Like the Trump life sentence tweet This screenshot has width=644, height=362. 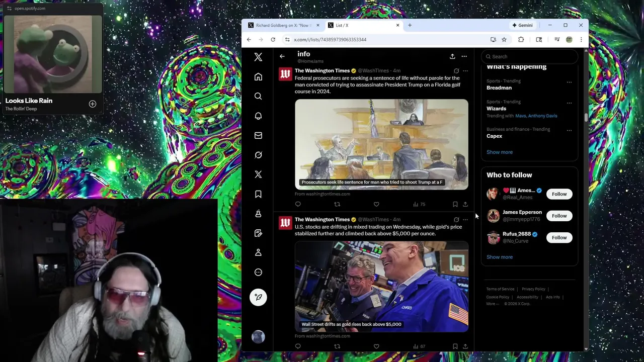point(376,204)
